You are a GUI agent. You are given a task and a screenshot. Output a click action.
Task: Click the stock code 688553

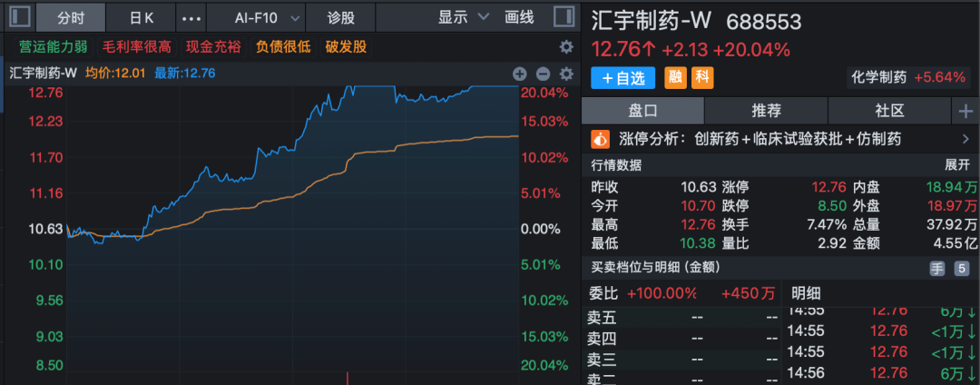764,22
